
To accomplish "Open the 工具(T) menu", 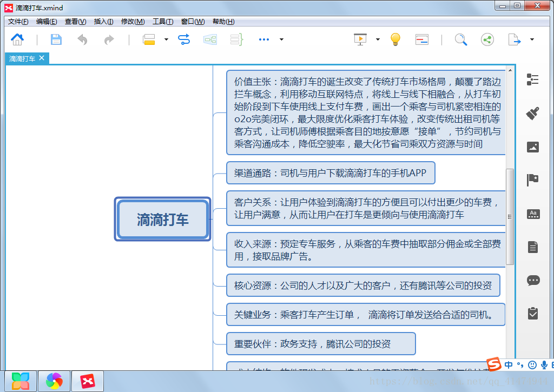I will click(163, 22).
